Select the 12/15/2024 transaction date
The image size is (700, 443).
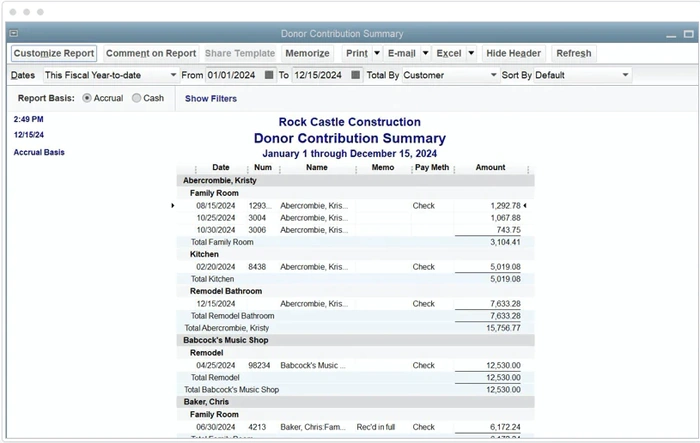click(x=216, y=304)
